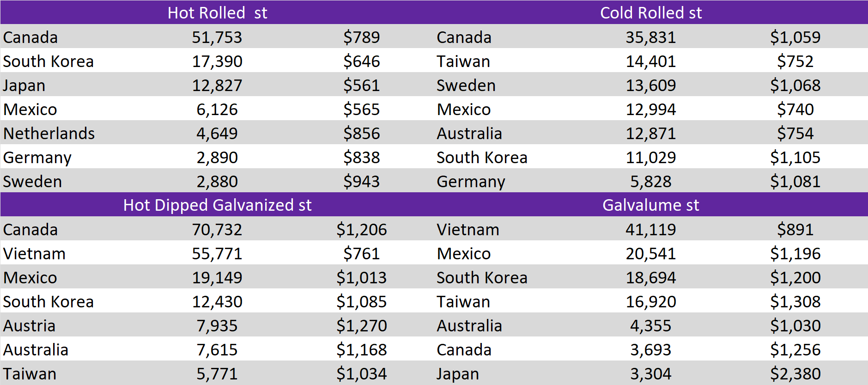
Task: Click the Hot Rolled st header
Action: pos(217,12)
